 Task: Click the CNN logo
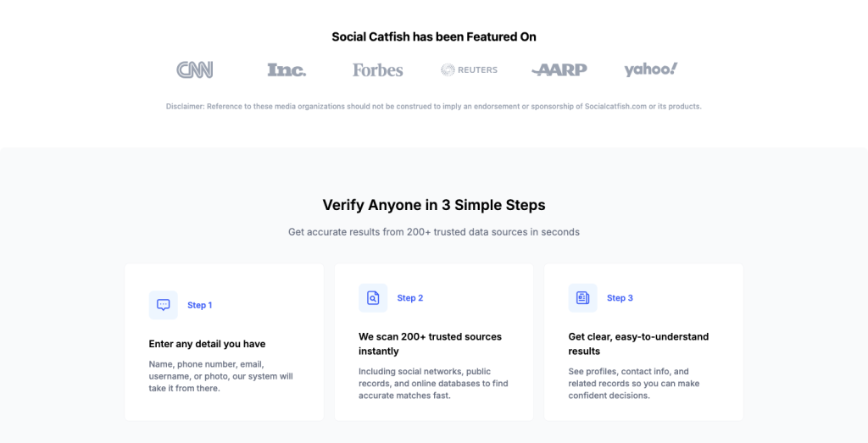coord(195,69)
